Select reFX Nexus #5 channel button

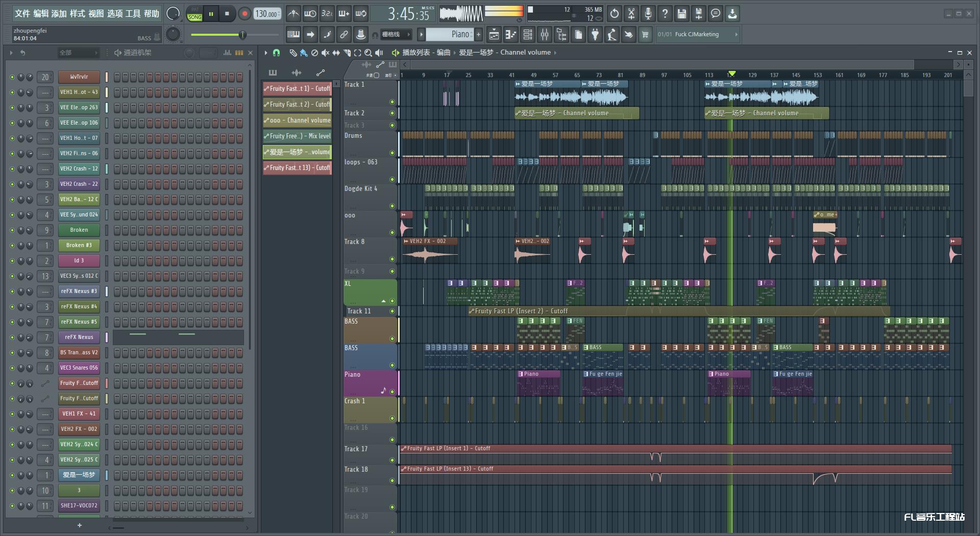pyautogui.click(x=79, y=322)
